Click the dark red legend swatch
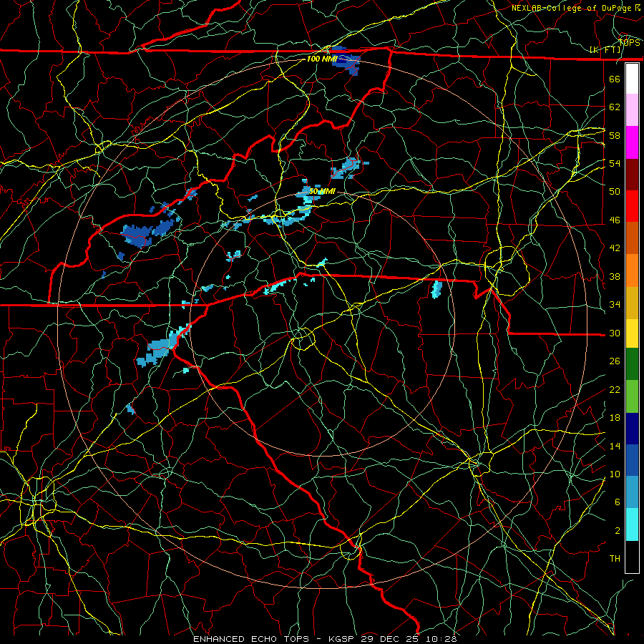 (632, 174)
